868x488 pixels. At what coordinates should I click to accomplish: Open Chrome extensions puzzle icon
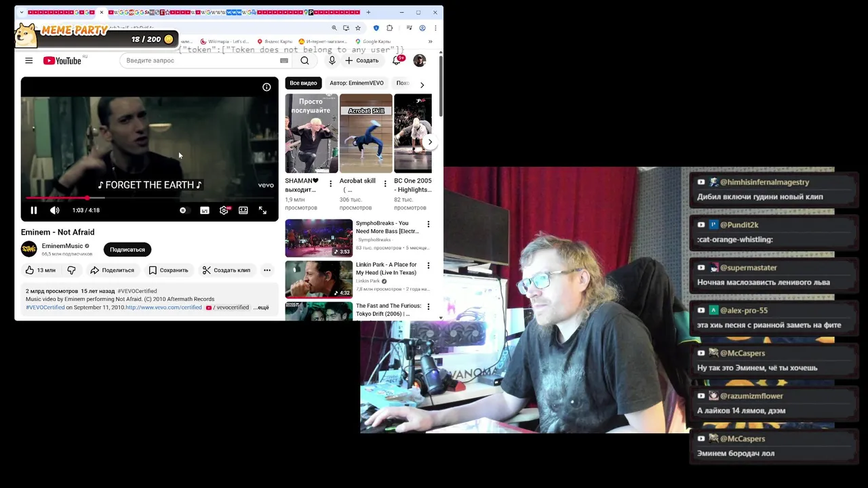pyautogui.click(x=389, y=28)
